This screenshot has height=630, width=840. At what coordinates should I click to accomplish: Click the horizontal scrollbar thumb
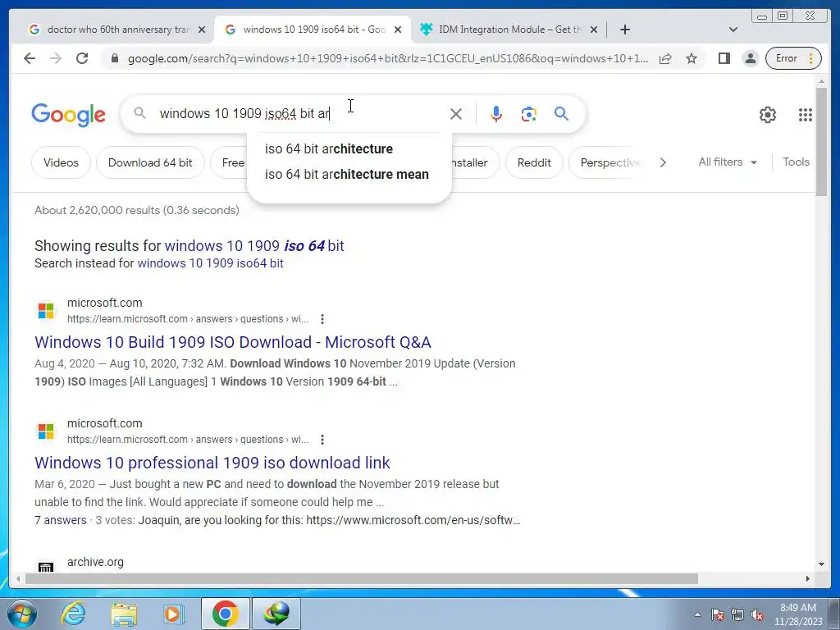click(x=362, y=578)
